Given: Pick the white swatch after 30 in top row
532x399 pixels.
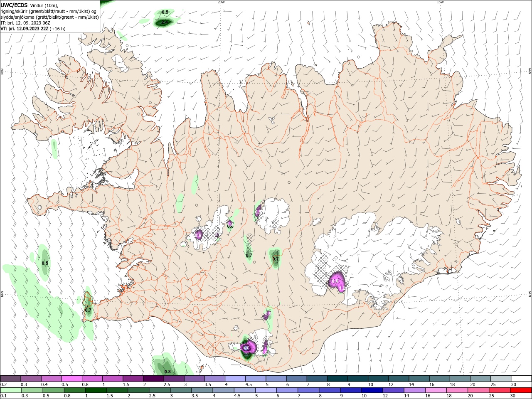Looking at the screenshot, I should point(522,379).
